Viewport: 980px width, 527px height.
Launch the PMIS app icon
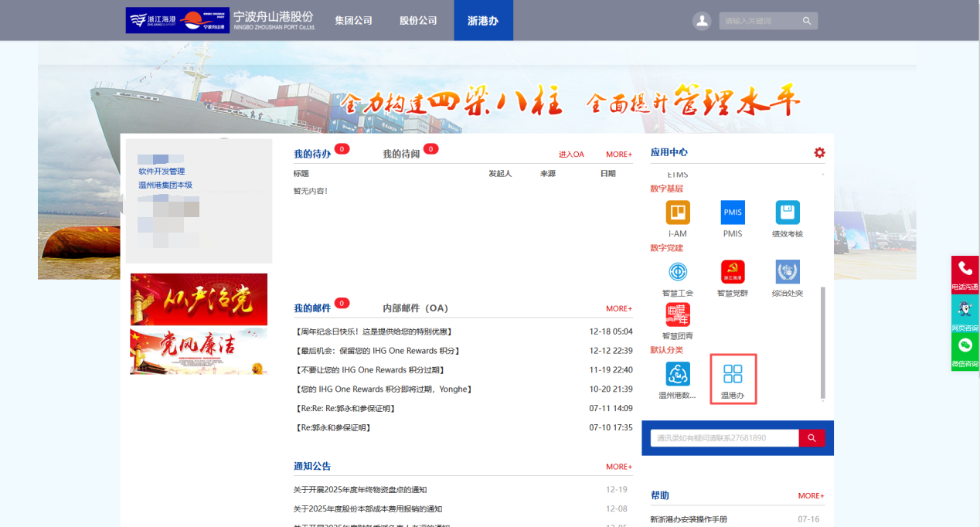click(x=731, y=212)
